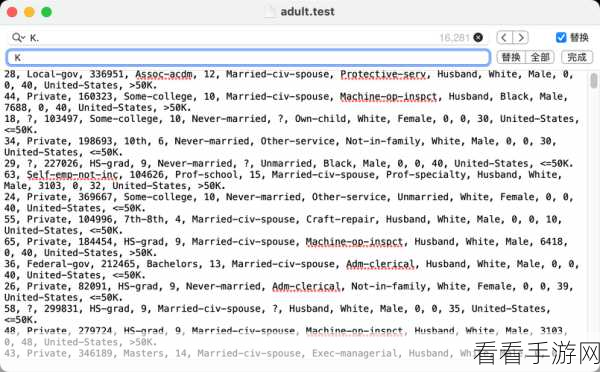Click the value 160323 after 44, Private
The width and height of the screenshot is (600, 372).
coord(95,96)
